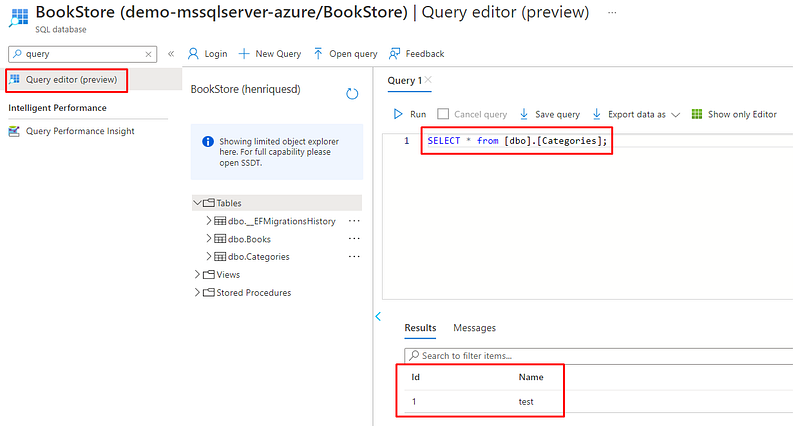Switch to the Query 1 tab
Image resolution: width=800 pixels, height=426 pixels.
pos(405,81)
